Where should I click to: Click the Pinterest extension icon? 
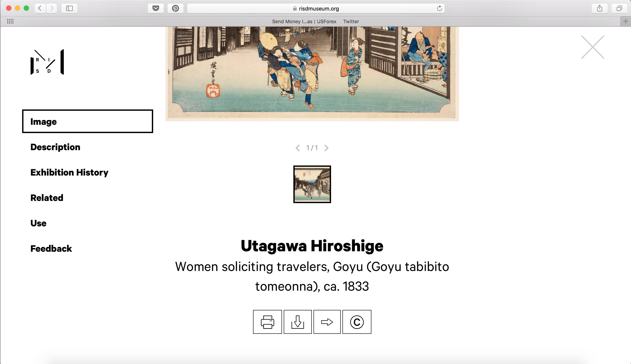pos(175,8)
